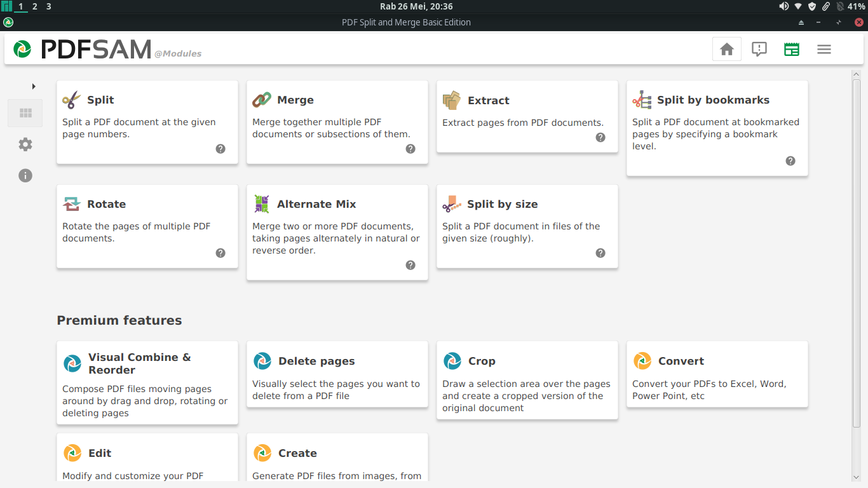Open the date and time clock
Viewport: 868px width, 488px height.
click(416, 6)
